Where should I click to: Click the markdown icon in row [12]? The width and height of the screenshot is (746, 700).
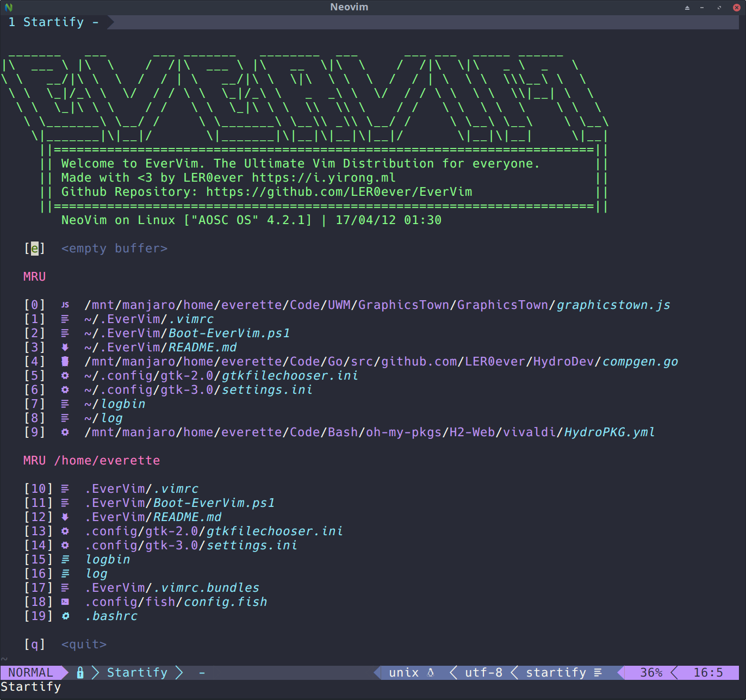[65, 517]
